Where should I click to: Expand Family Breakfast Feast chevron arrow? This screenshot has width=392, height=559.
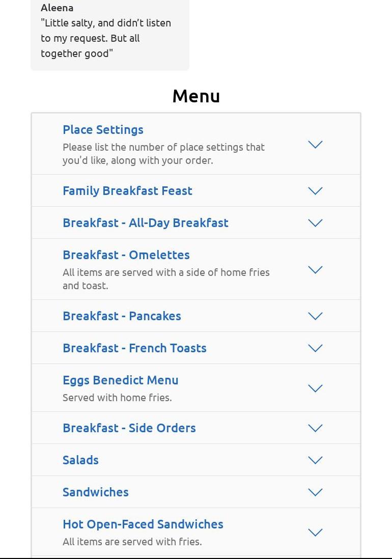(x=315, y=191)
